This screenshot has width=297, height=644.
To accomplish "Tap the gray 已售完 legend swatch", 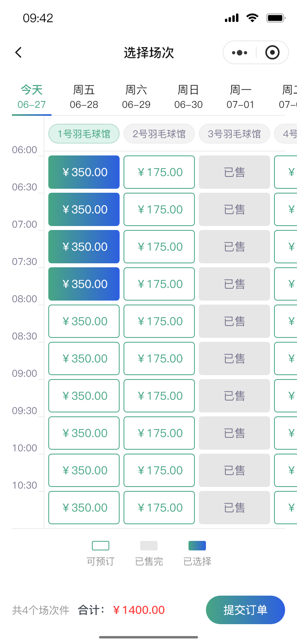I will point(149,546).
